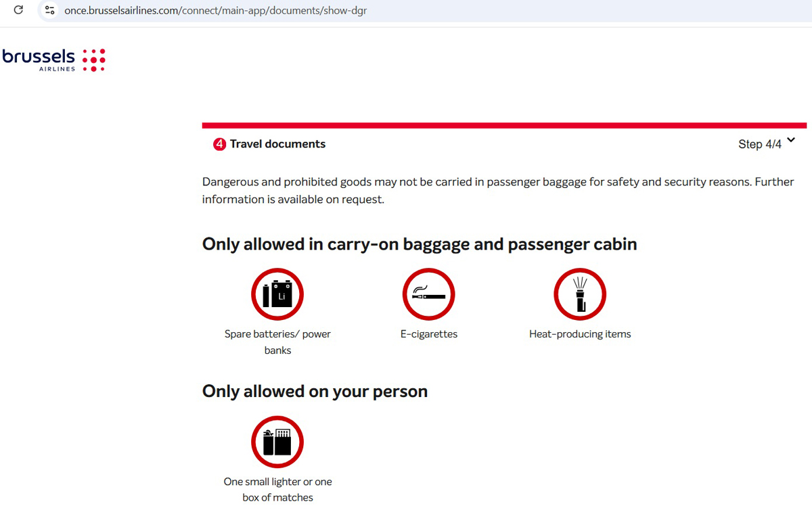Click the spare batteries prohibited icon
This screenshot has width=812, height=529.
coord(277,294)
